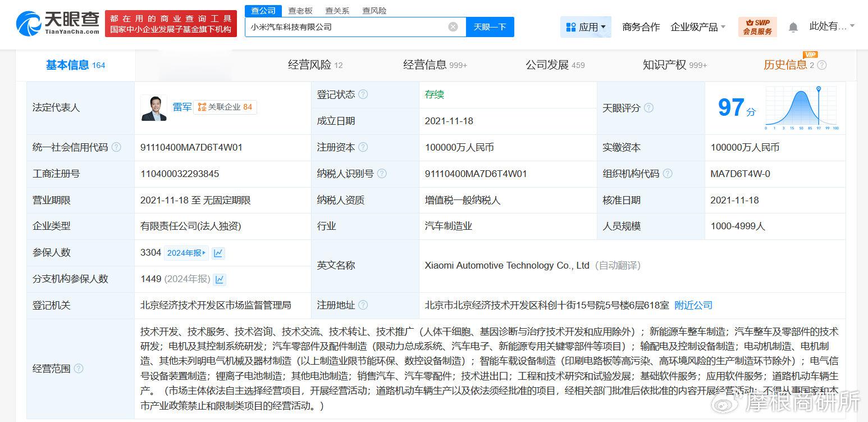The width and height of the screenshot is (868, 422).
Task: Click taxpayer ID value under 纳税人识别号
Action: [x=476, y=174]
